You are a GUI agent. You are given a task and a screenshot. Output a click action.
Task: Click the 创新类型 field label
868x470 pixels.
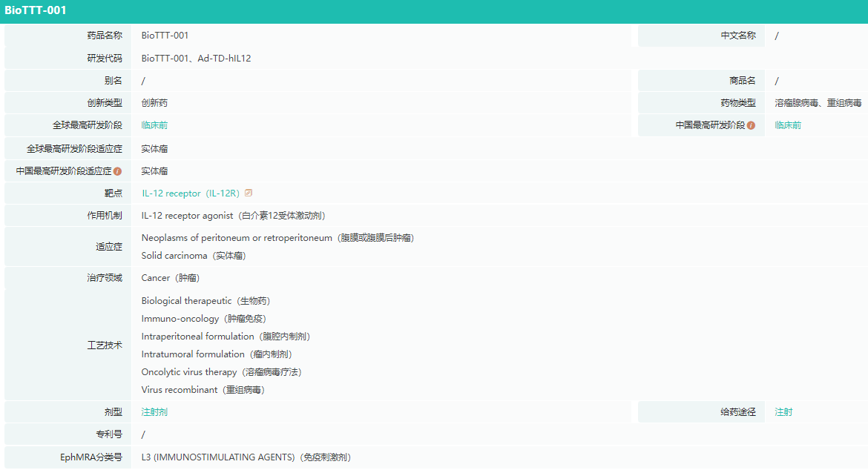click(x=105, y=103)
